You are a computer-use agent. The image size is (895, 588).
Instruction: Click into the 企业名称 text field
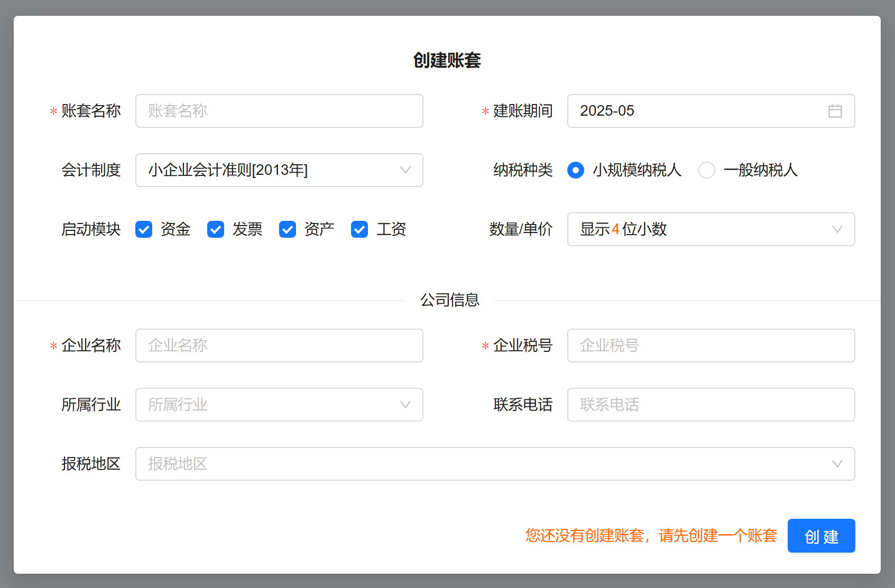[279, 346]
